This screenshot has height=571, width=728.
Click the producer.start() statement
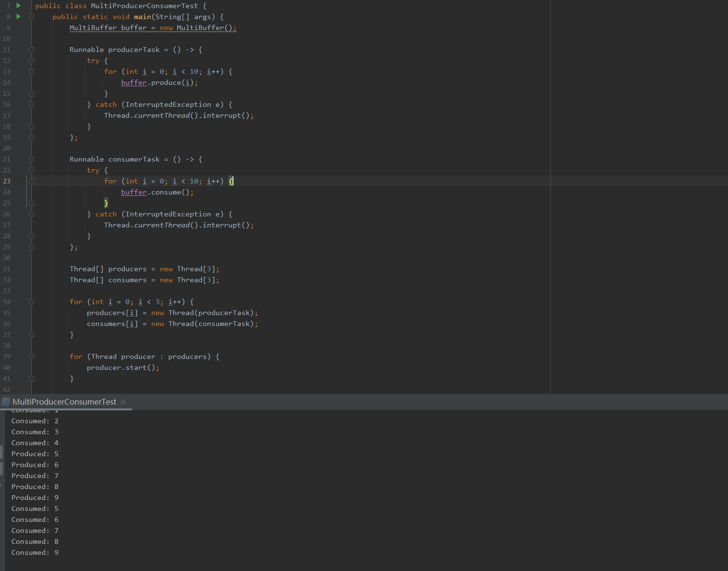(123, 367)
